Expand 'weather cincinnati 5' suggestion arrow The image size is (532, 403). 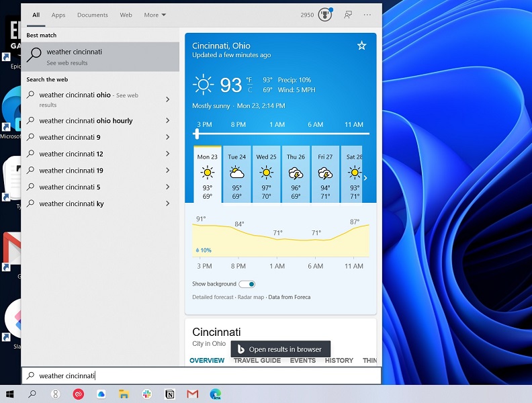click(168, 187)
